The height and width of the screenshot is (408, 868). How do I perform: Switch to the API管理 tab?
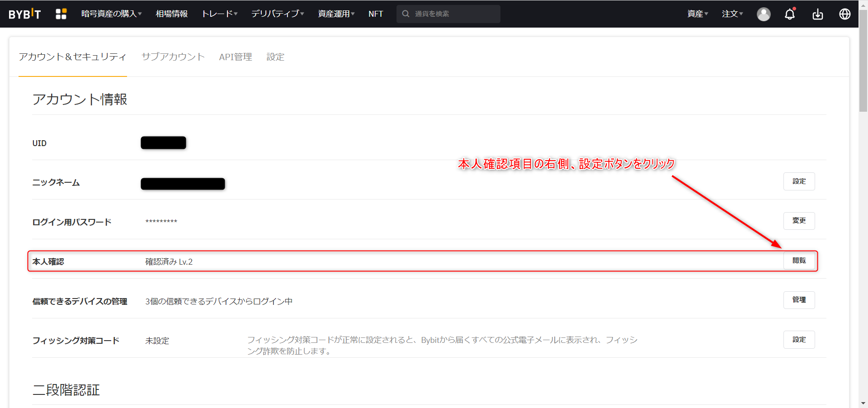pos(236,57)
